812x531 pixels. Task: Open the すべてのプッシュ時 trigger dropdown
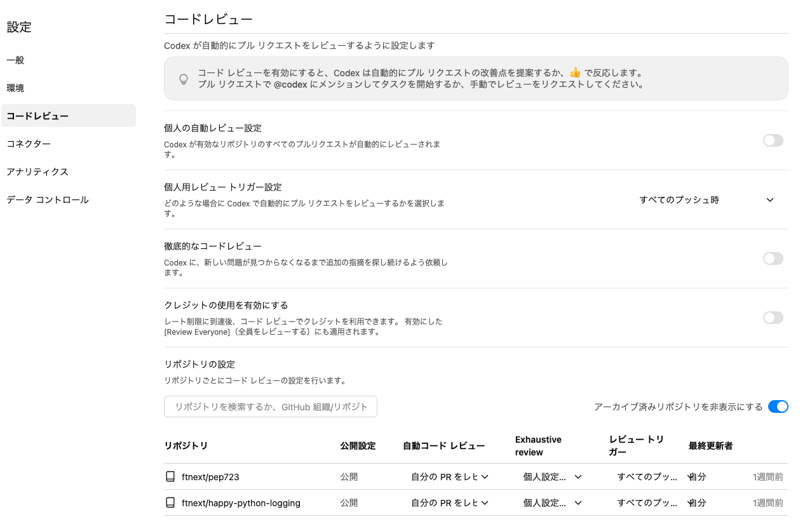coord(707,199)
